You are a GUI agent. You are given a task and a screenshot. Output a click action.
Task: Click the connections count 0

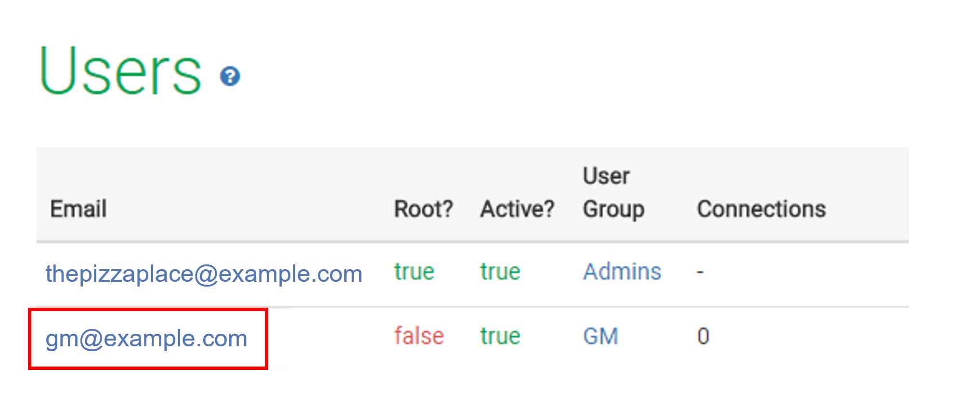click(x=703, y=336)
